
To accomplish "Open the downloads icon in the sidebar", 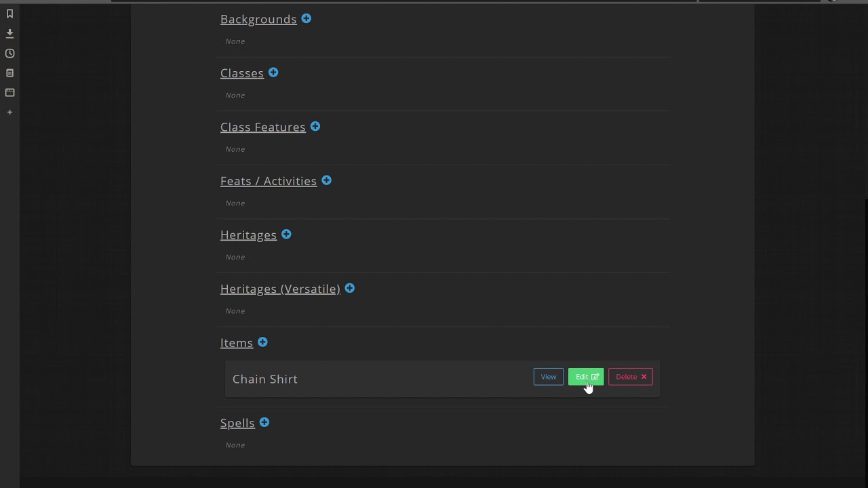I will [x=9, y=33].
